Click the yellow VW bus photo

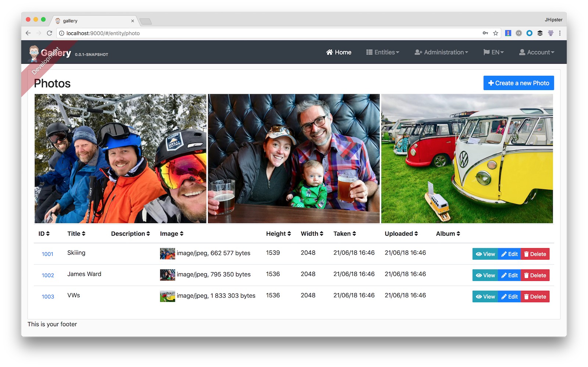(467, 158)
